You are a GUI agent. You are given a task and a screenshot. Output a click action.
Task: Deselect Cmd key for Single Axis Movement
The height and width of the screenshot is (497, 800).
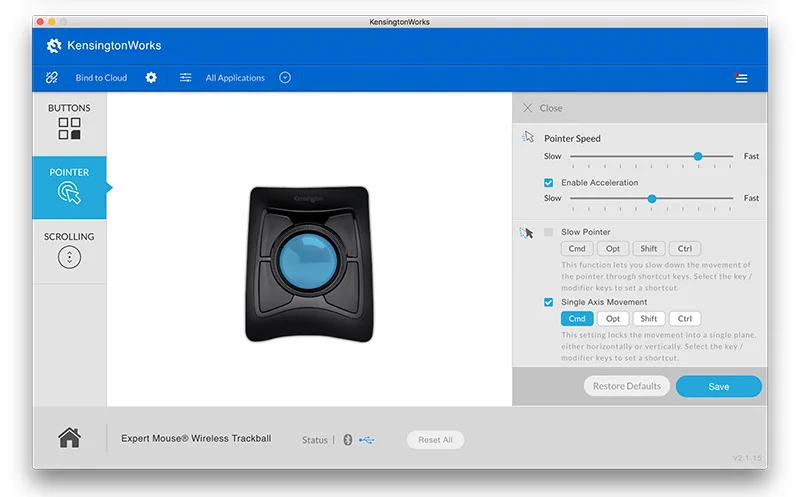[577, 318]
